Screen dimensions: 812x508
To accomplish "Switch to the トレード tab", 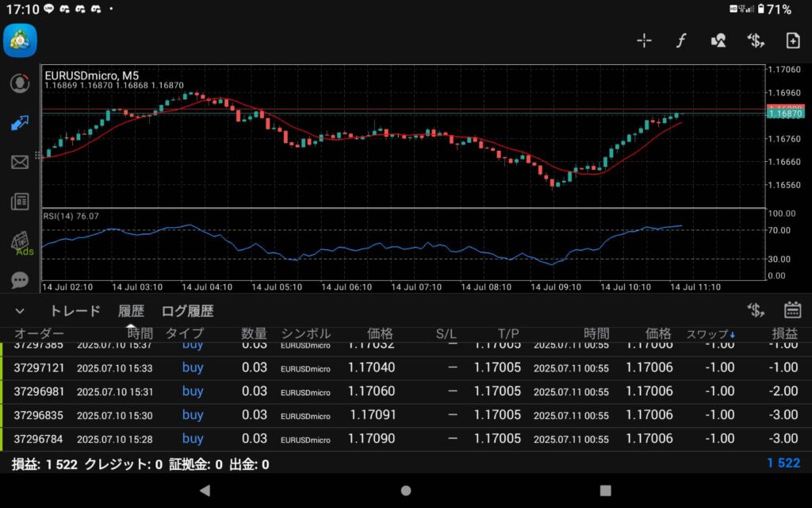I will (75, 311).
